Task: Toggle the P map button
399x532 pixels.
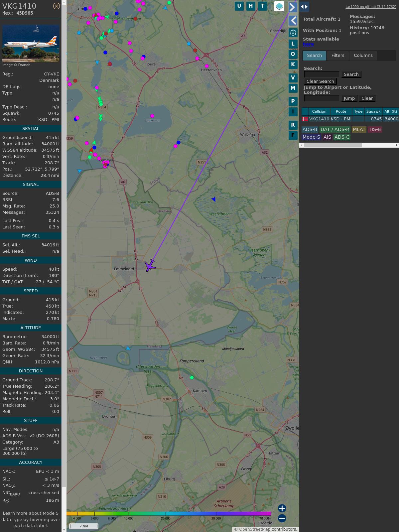Action: point(293,101)
